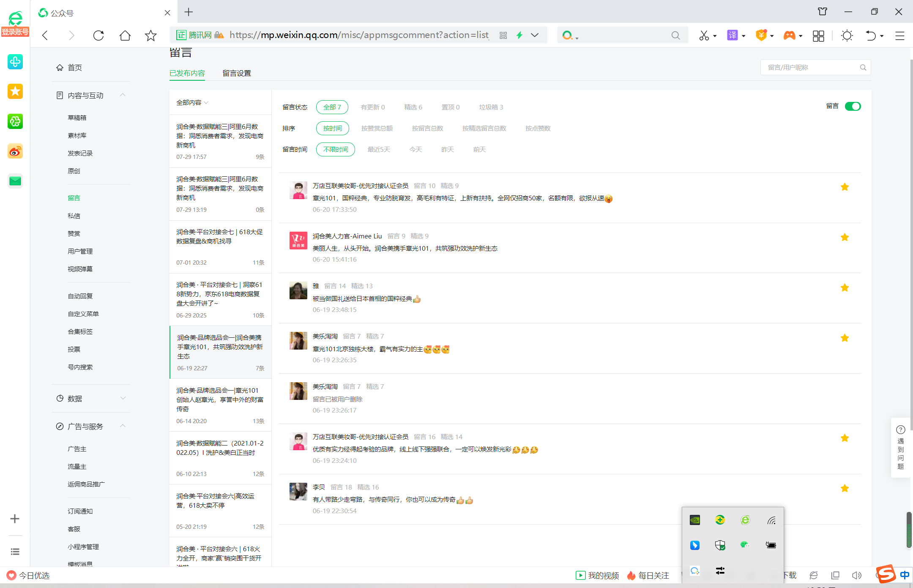Screen dimensions: 913x588
Task: Click the WeChat icon in system tray
Action: pos(745,545)
